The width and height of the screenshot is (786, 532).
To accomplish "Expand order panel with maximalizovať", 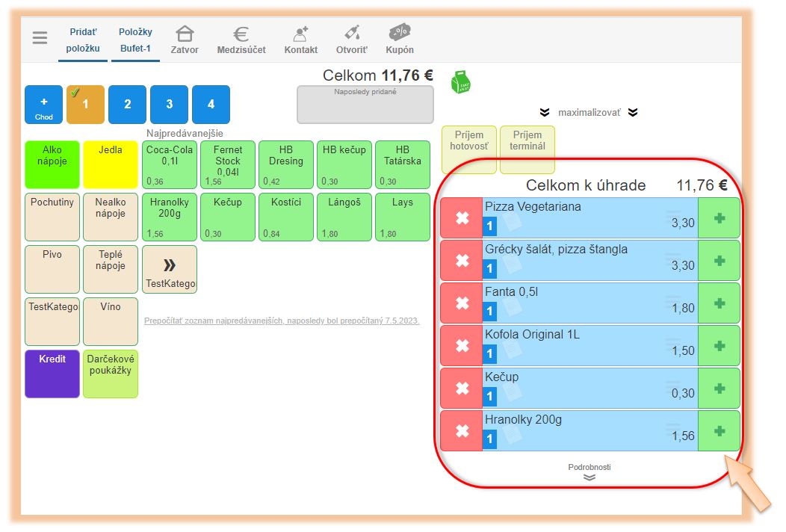I will coord(589,113).
